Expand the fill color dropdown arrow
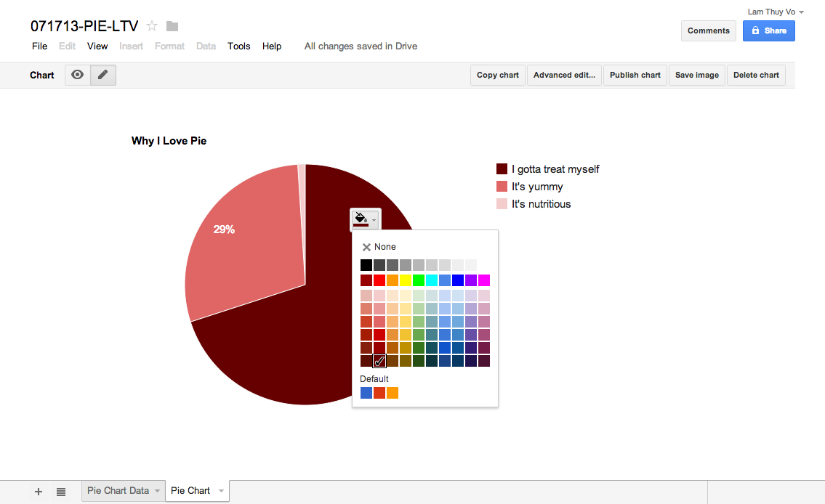Image resolution: width=825 pixels, height=504 pixels. point(374,220)
